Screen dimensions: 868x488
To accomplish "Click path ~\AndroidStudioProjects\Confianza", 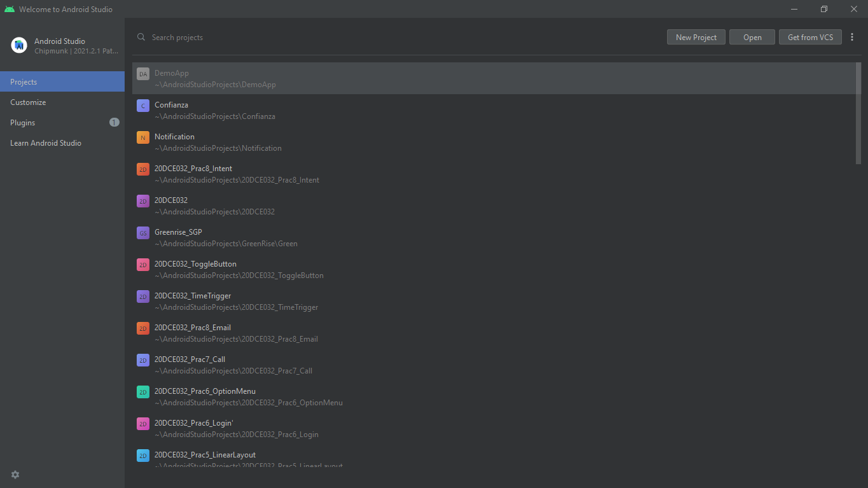I will coord(215,116).
